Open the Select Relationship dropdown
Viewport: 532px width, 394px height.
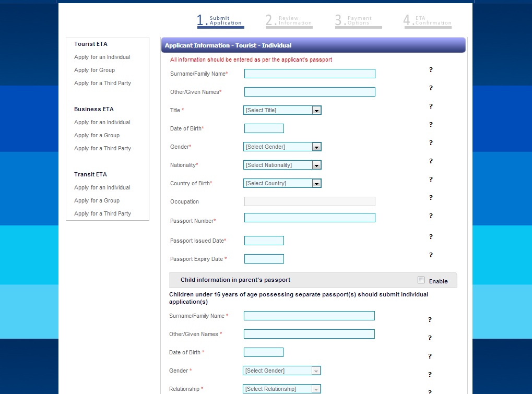point(281,389)
